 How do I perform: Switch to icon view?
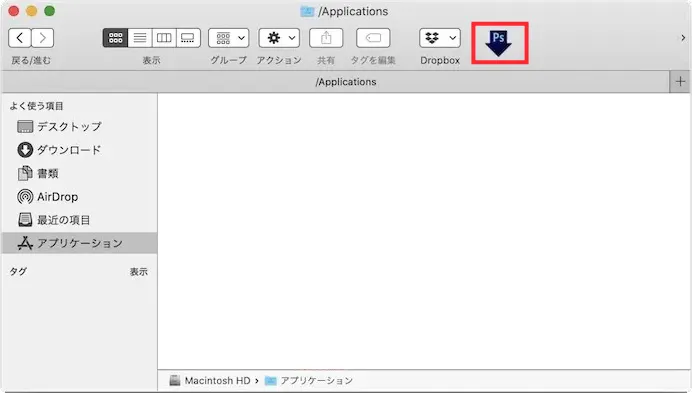pos(115,38)
